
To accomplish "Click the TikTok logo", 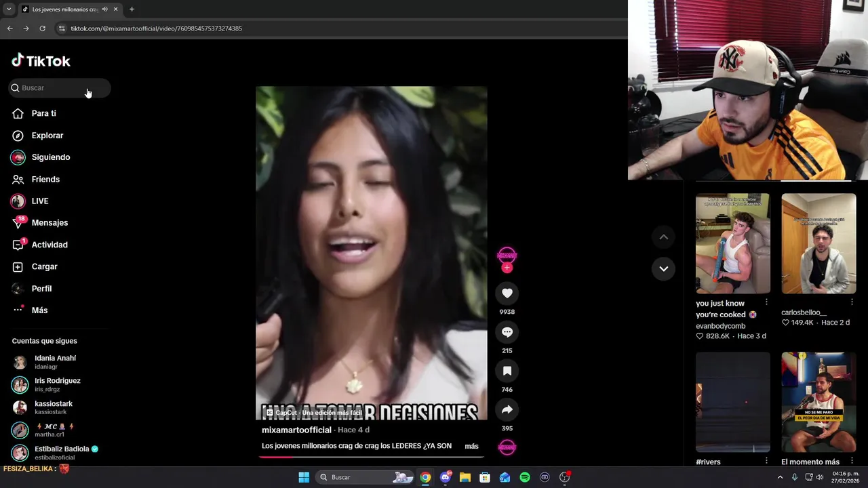I will [41, 61].
